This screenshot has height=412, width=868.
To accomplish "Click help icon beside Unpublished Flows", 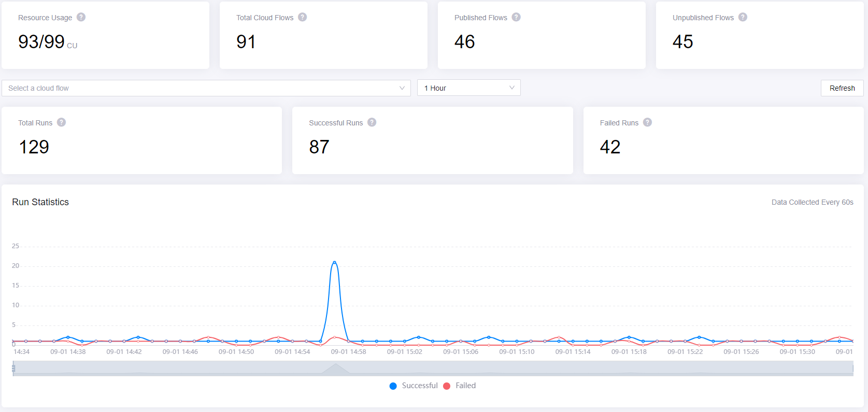I will [x=743, y=17].
